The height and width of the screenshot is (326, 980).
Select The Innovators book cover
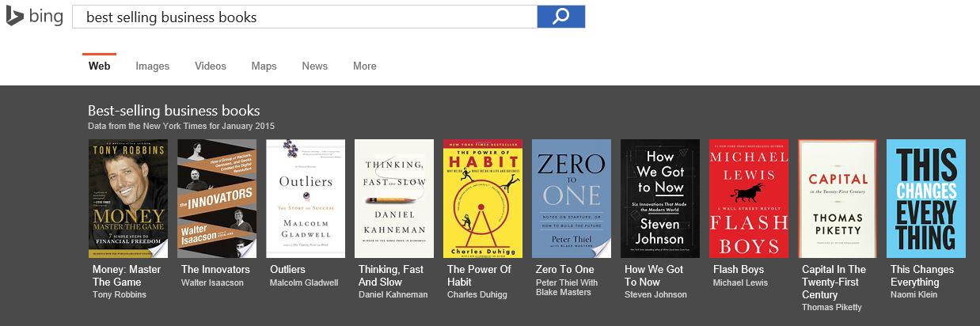pyautogui.click(x=217, y=198)
